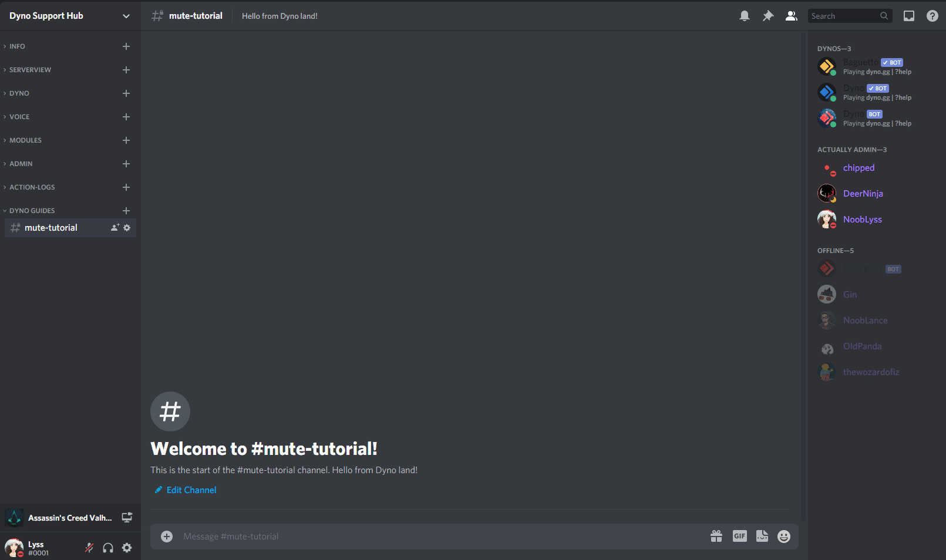Image resolution: width=946 pixels, height=560 pixels.
Task: Open channel settings for mute-tutorial
Action: click(x=127, y=228)
